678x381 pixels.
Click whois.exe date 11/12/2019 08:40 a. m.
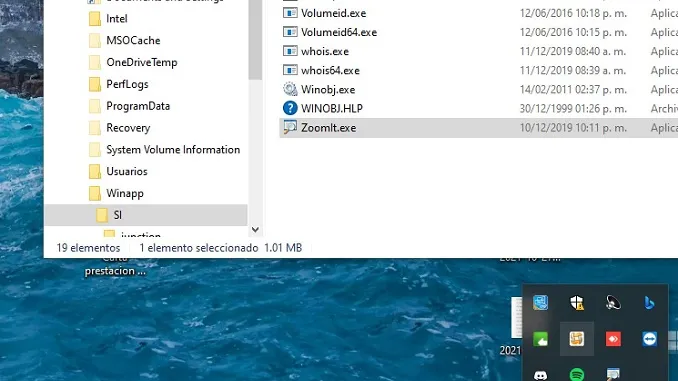coord(573,51)
